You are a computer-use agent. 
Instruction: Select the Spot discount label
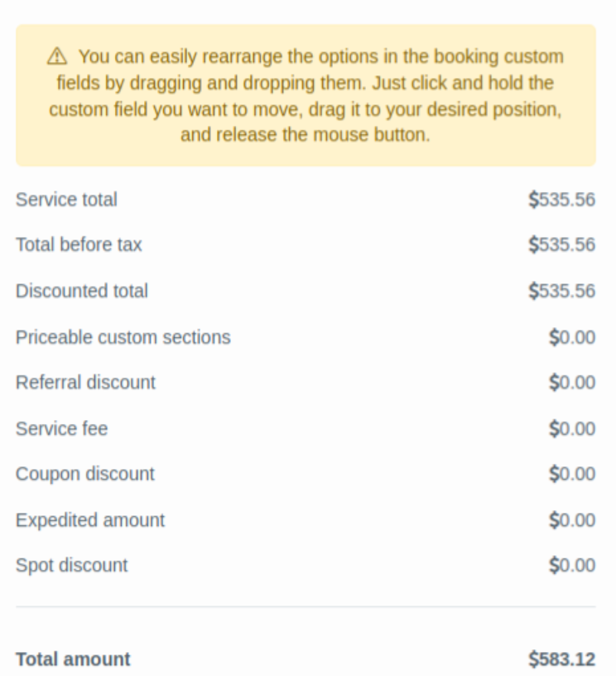pos(72,566)
